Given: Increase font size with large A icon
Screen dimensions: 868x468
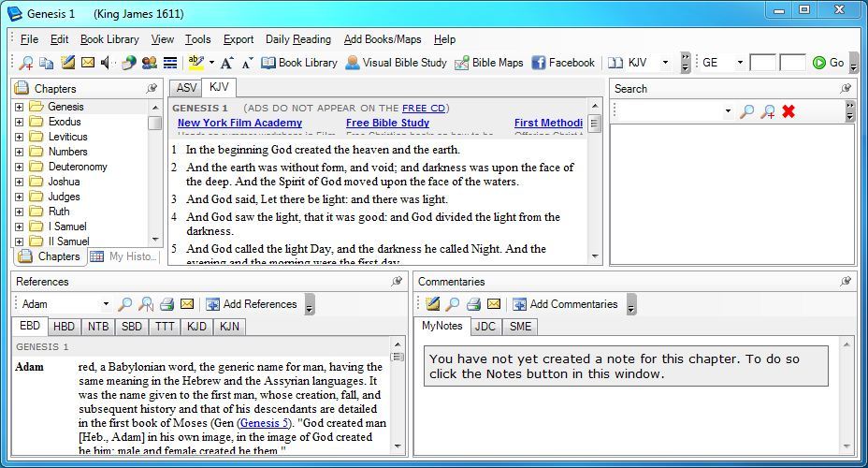Looking at the screenshot, I should 226,63.
